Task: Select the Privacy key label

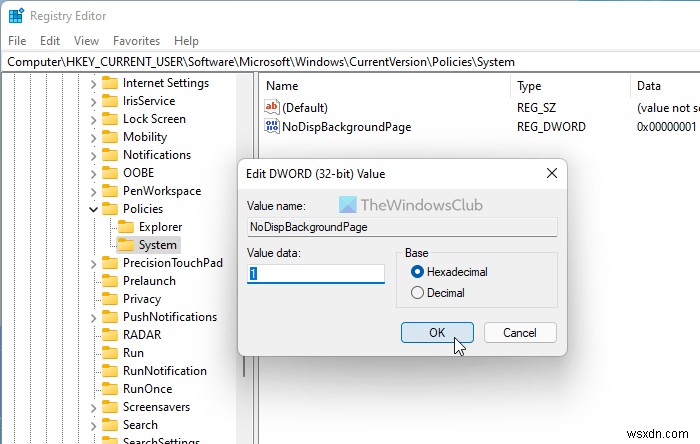Action: point(142,299)
